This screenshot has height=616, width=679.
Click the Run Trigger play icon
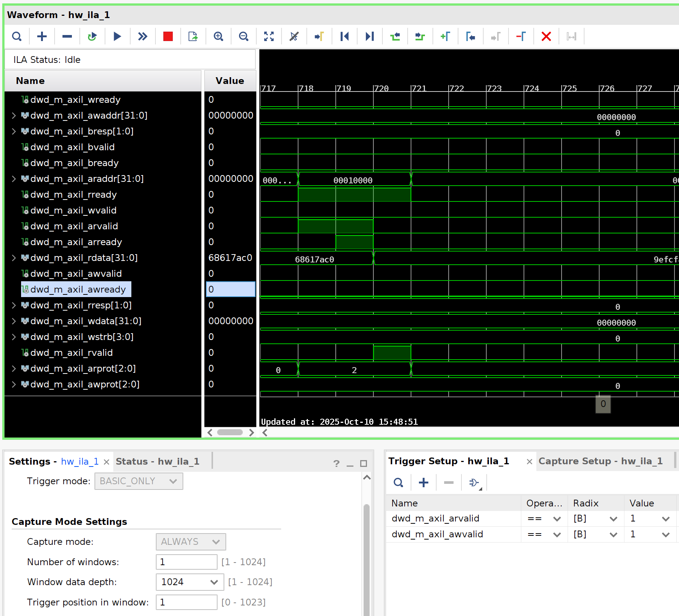point(117,37)
